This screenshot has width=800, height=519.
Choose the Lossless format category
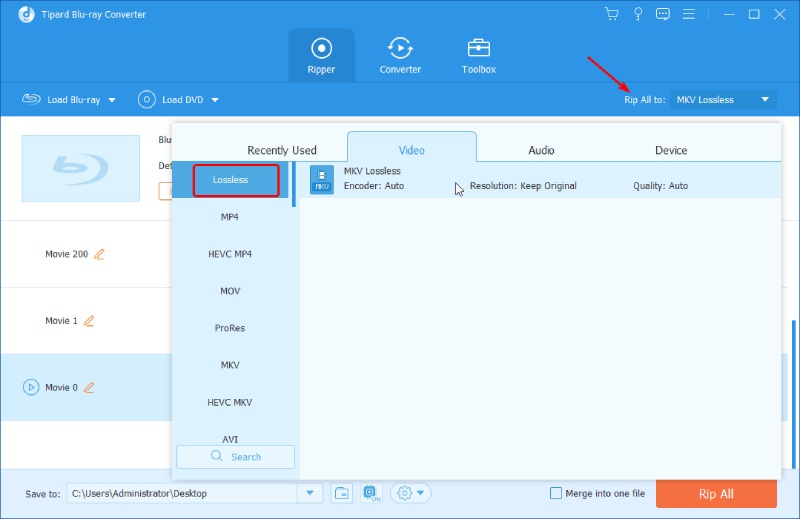(x=231, y=180)
